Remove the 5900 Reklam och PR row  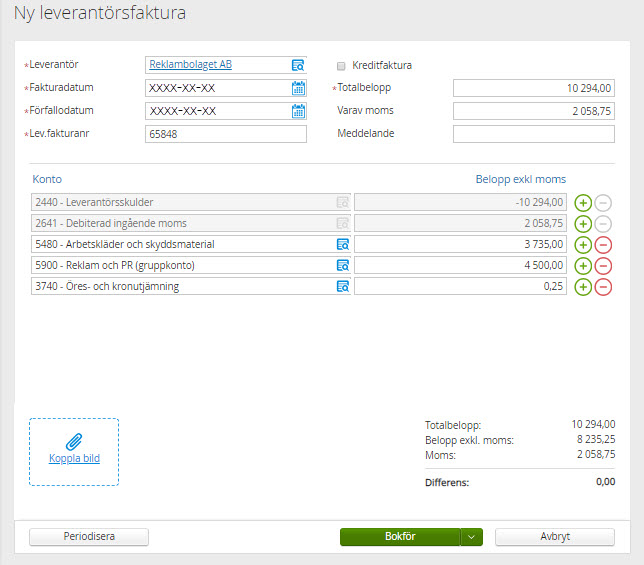[x=603, y=266]
